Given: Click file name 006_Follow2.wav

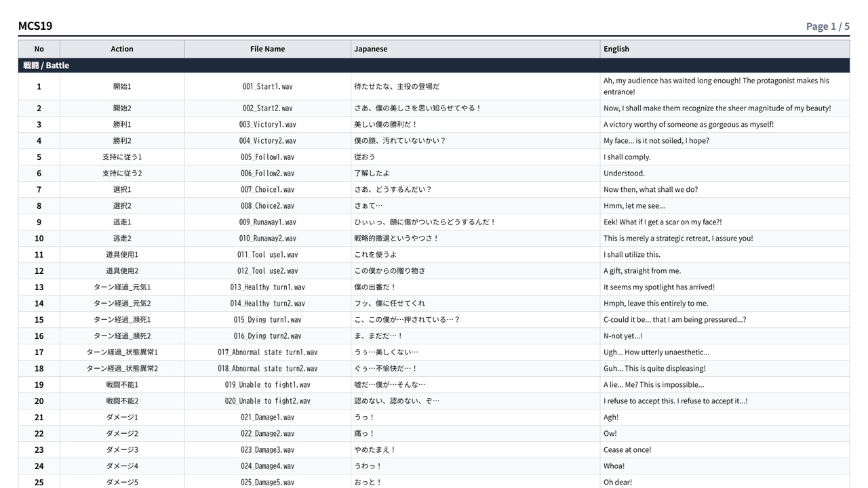Looking at the screenshot, I should tap(267, 174).
